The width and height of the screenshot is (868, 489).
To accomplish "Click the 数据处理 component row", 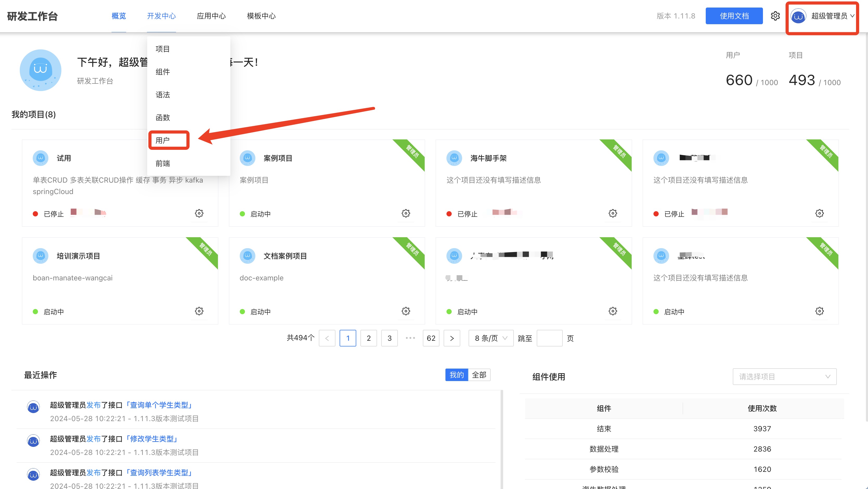I will [683, 449].
